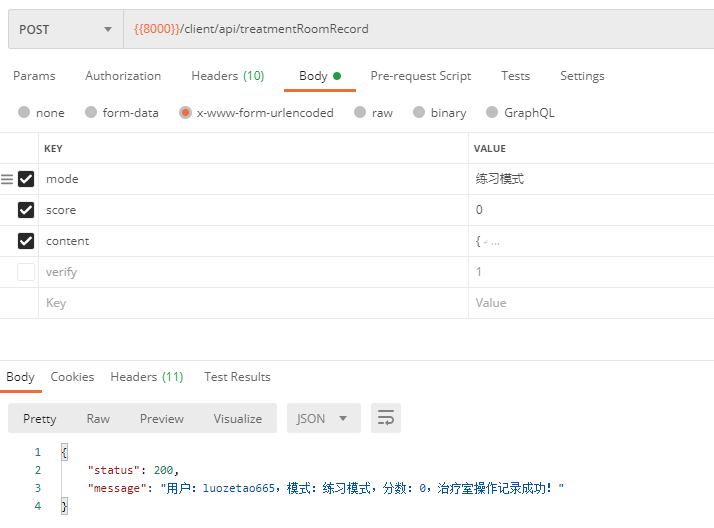Select the binary body option
Image resolution: width=714 pixels, height=528 pixels.
pyautogui.click(x=420, y=113)
